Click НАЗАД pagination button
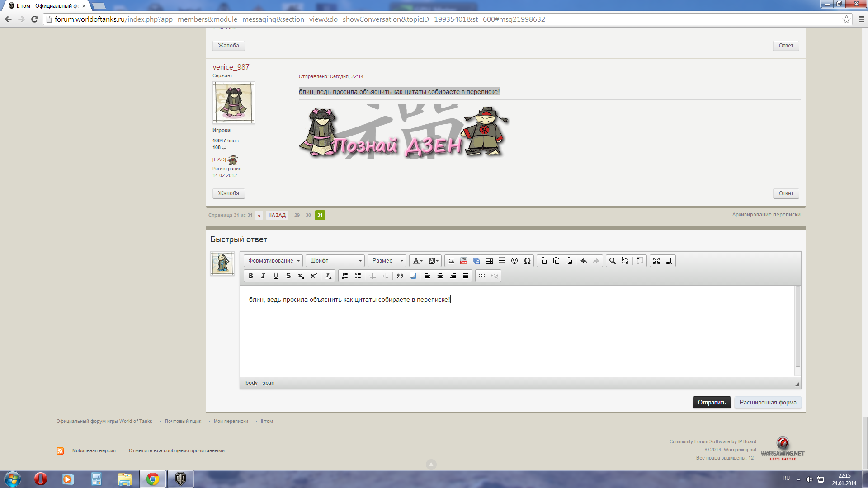 tap(277, 215)
